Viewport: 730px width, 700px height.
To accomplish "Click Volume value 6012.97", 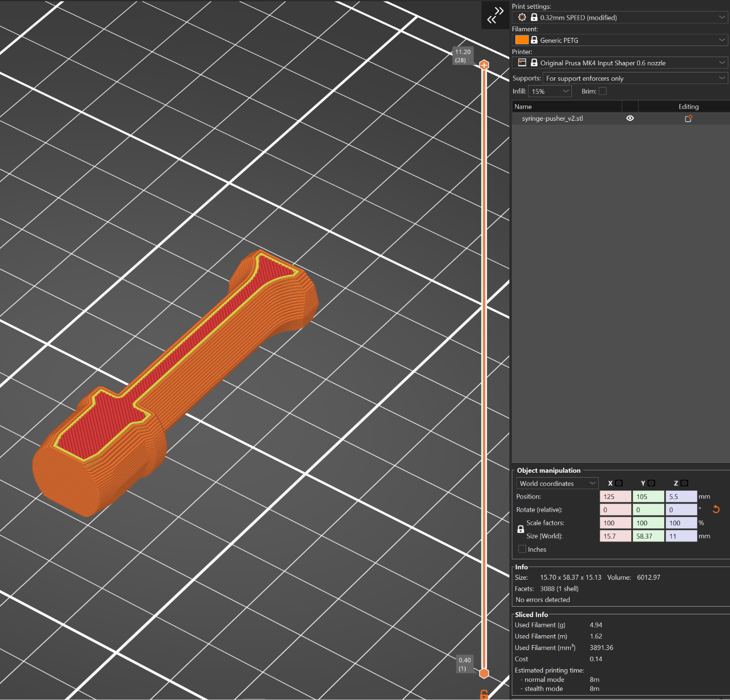I will click(648, 578).
